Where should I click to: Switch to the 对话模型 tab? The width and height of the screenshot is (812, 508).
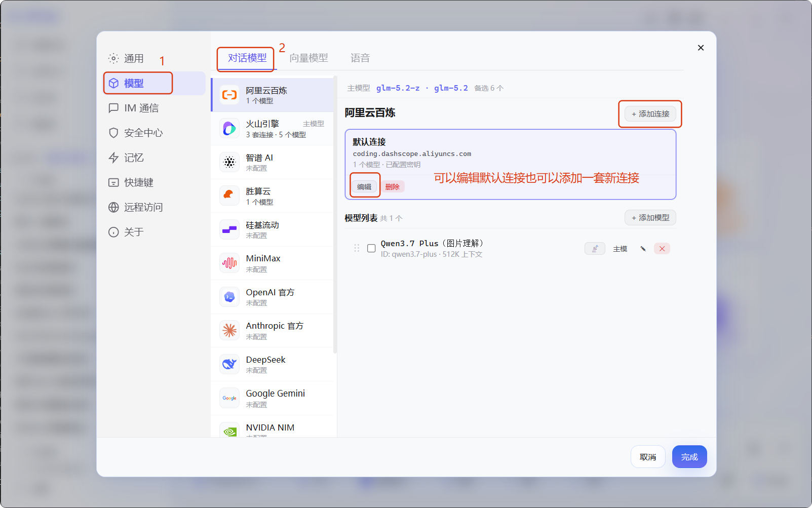coord(247,58)
